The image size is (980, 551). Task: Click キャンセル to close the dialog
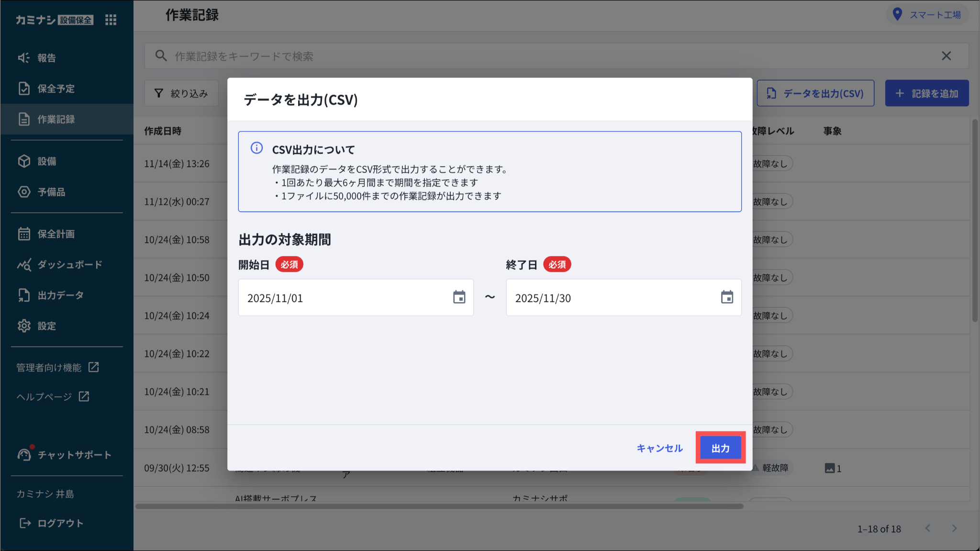coord(659,448)
